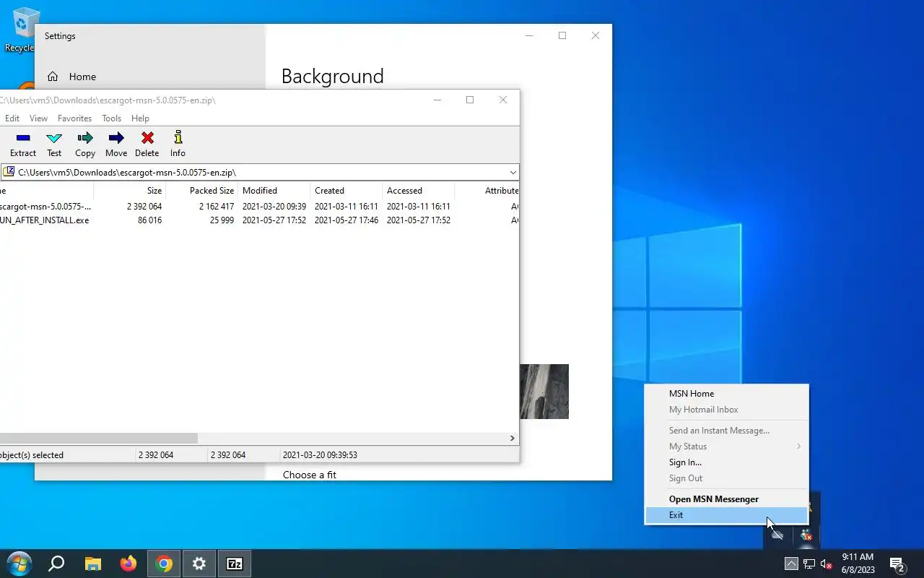Image resolution: width=924 pixels, height=578 pixels.
Task: Open the notification center icon
Action: point(897,564)
